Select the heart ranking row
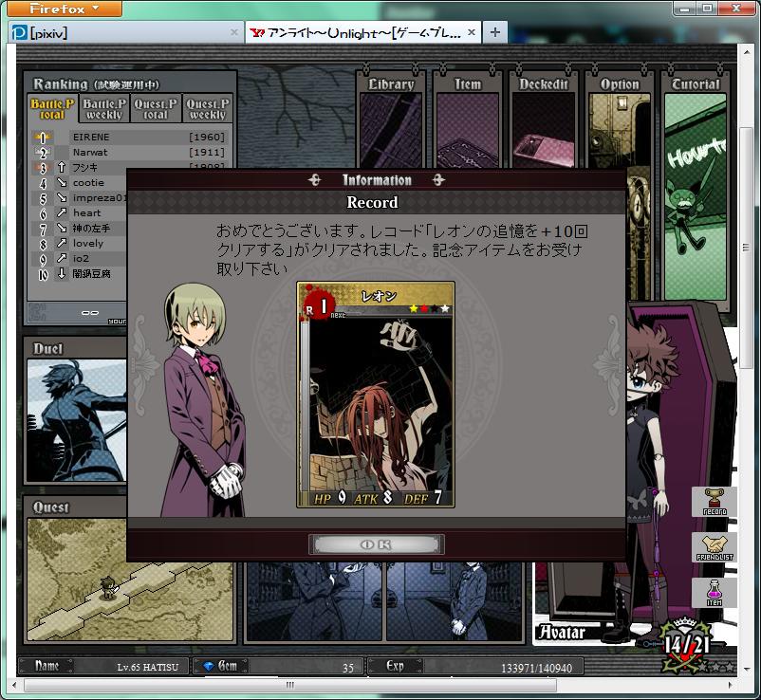The image size is (761, 700). [79, 213]
